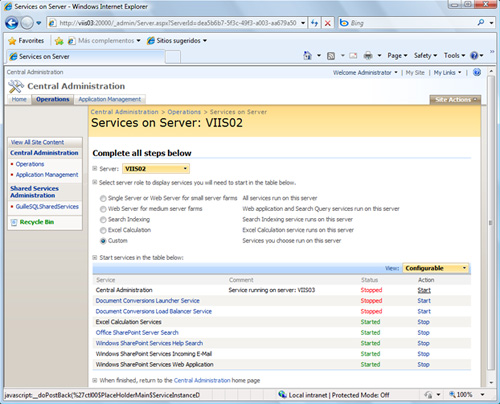Click the Add to Favorites Bar icon
The image size is (500, 404).
click(x=59, y=41)
